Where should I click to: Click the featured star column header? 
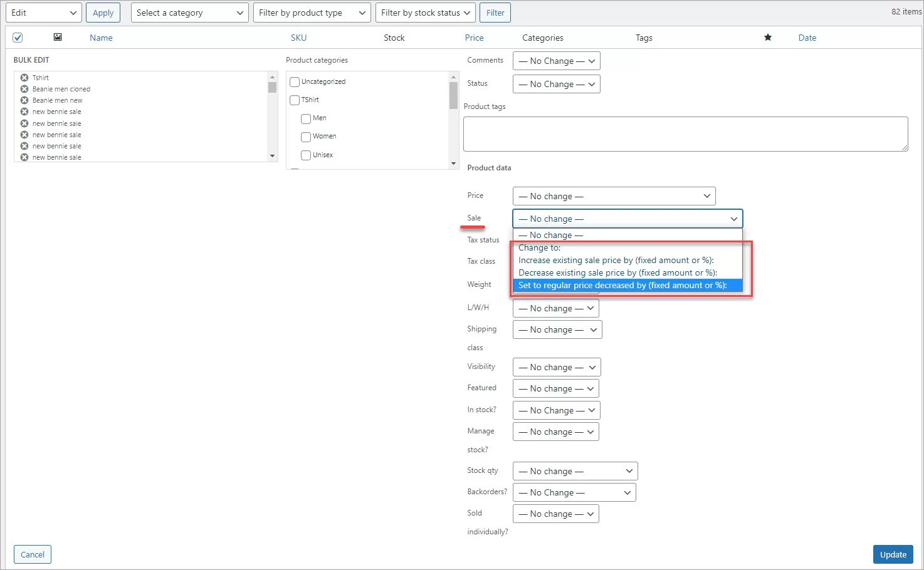point(768,37)
